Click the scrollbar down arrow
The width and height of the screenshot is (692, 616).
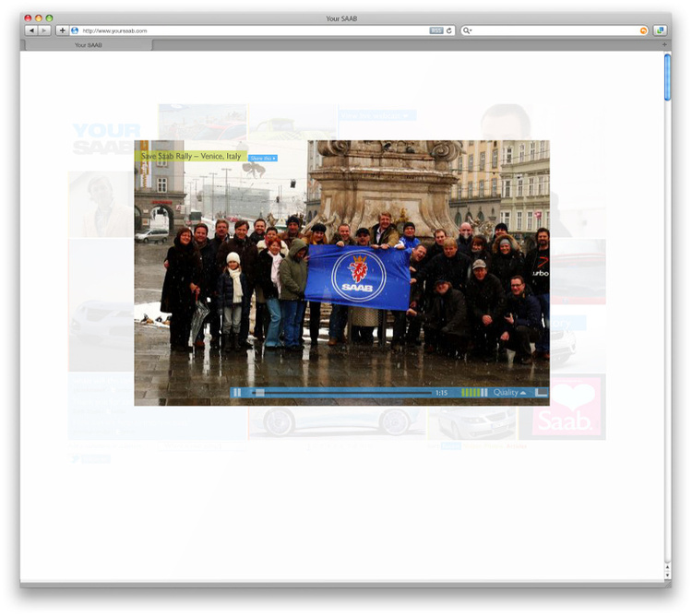pos(667,575)
